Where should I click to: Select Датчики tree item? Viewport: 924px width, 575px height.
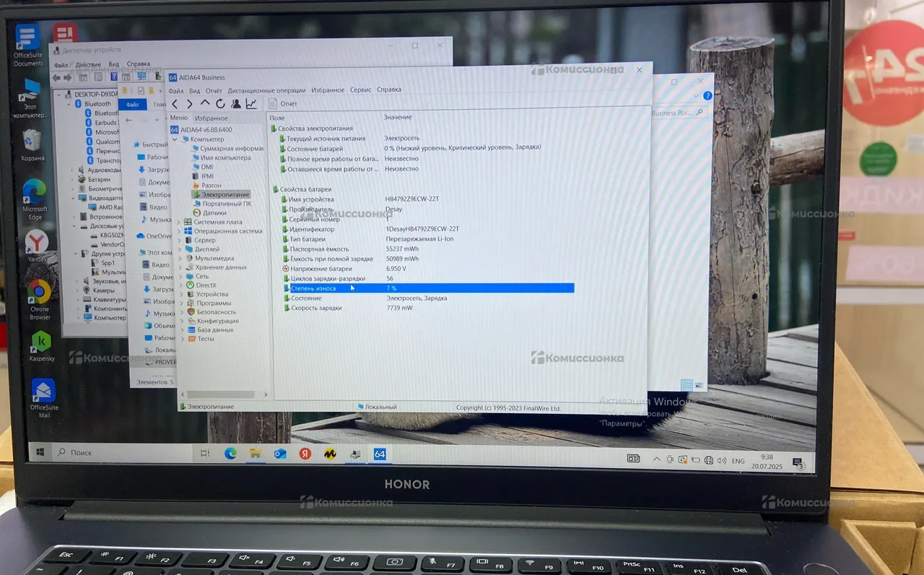(x=209, y=213)
